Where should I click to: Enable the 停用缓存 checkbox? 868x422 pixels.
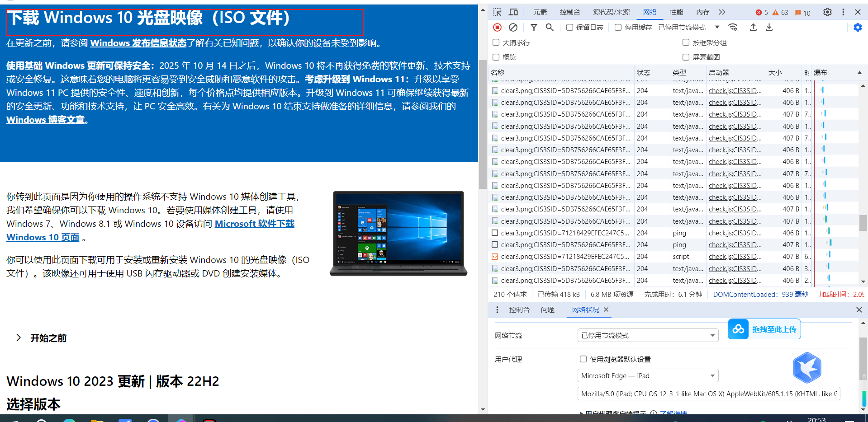[x=618, y=28]
